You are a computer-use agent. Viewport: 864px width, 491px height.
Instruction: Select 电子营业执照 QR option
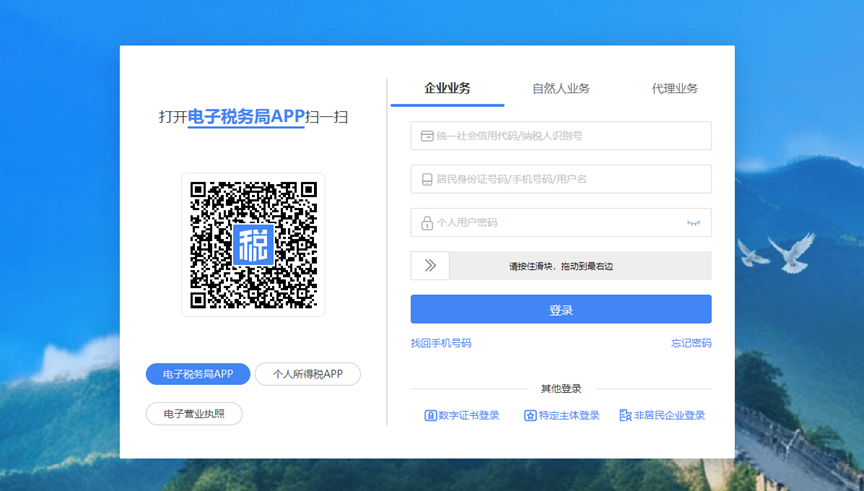pos(194,414)
